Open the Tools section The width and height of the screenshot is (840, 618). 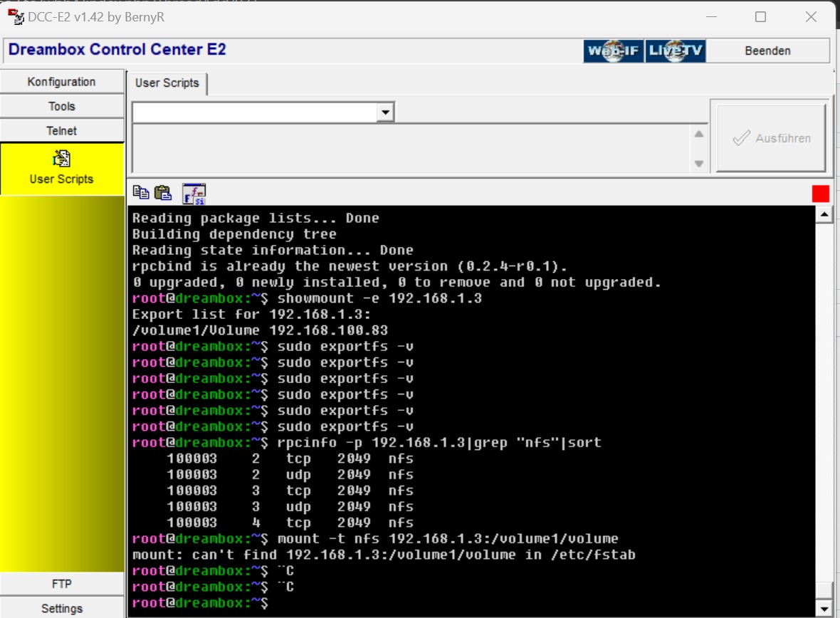click(x=62, y=106)
